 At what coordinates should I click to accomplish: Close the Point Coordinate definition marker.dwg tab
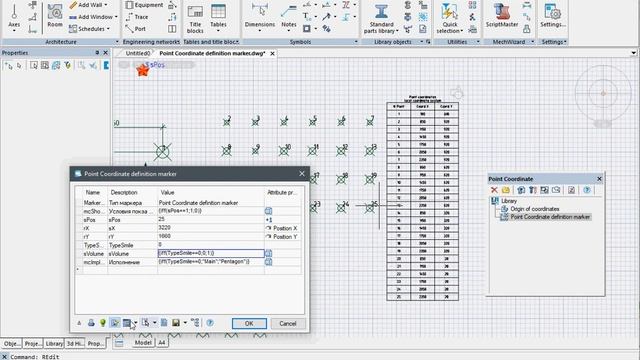point(272,53)
